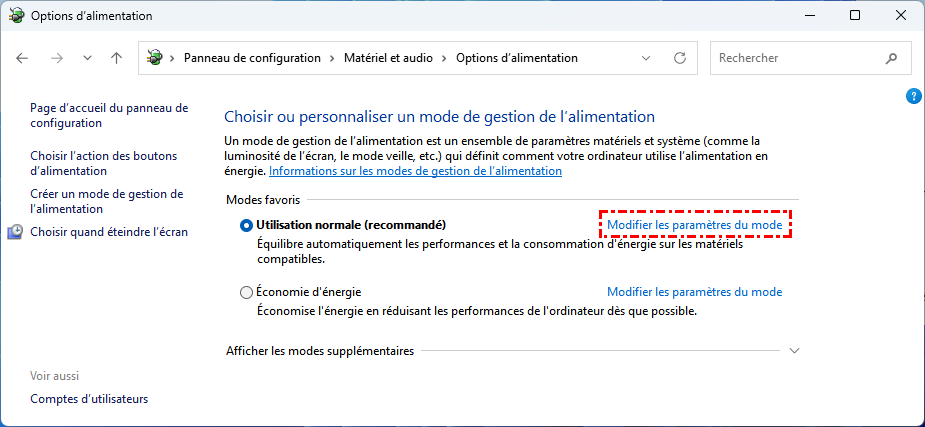Expand Afficher les modes supplémentaires

[x=795, y=351]
